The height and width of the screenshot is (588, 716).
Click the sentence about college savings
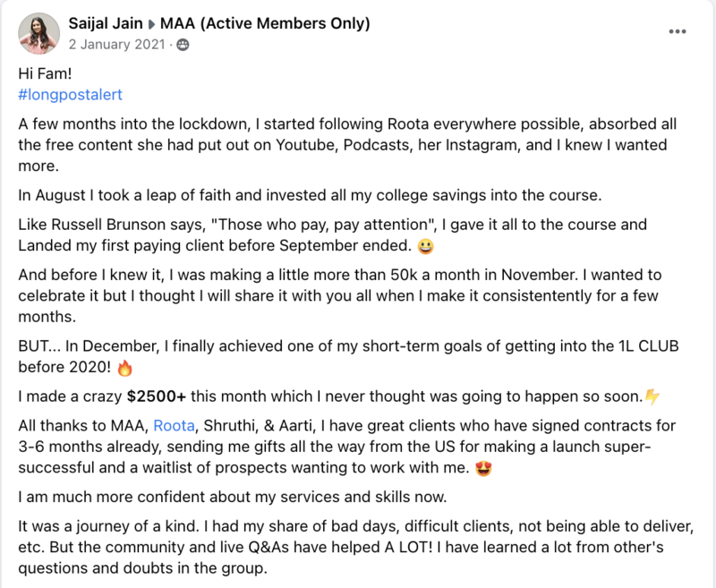click(x=310, y=195)
